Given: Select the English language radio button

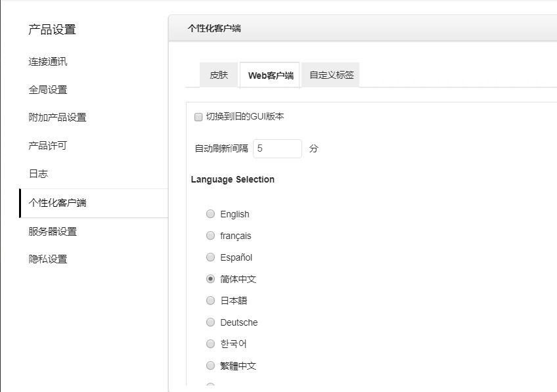Looking at the screenshot, I should tap(210, 214).
